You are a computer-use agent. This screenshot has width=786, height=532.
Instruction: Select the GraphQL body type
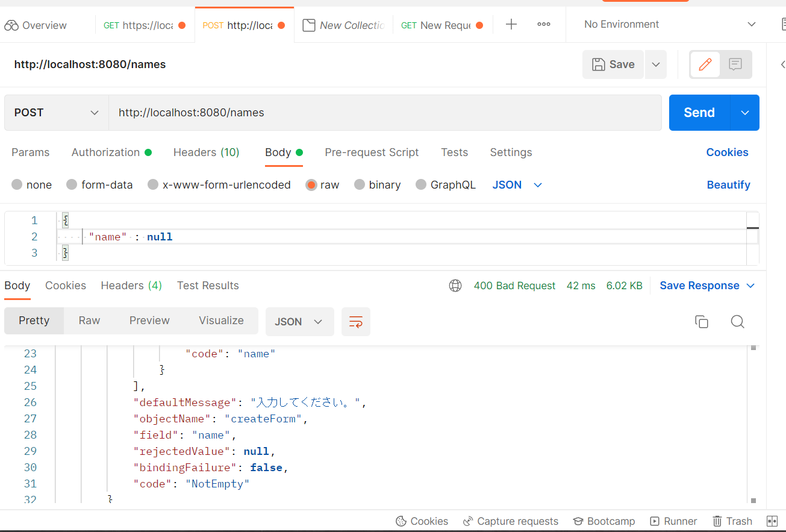[x=446, y=184]
